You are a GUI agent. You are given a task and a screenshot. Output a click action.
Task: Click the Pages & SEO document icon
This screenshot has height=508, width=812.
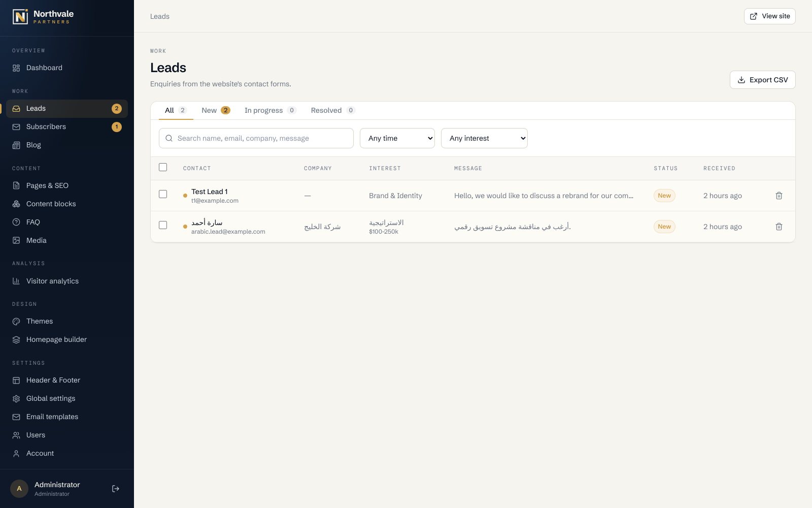(x=16, y=186)
